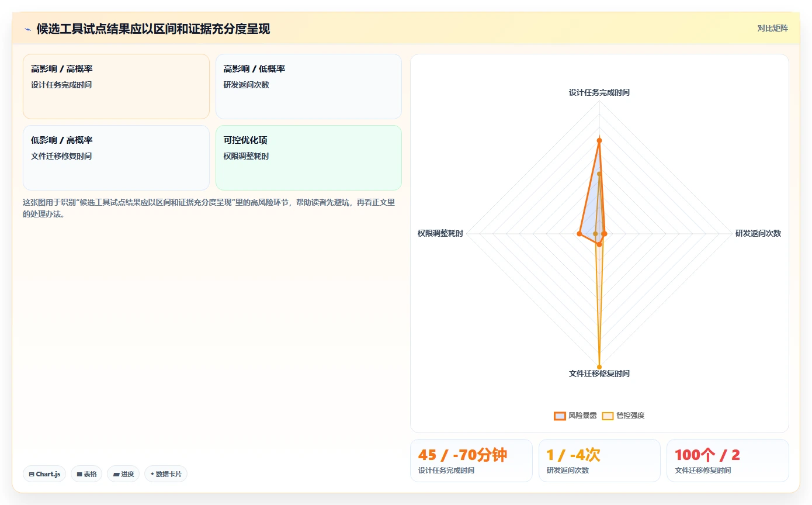Click the 1 / -4次 stat card
The height and width of the screenshot is (505, 812).
(x=599, y=461)
